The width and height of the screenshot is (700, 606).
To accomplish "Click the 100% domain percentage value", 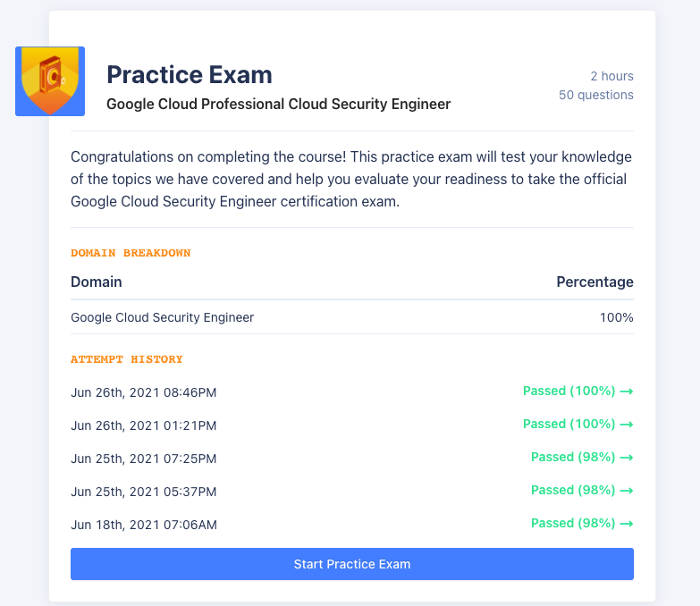I will 616,317.
